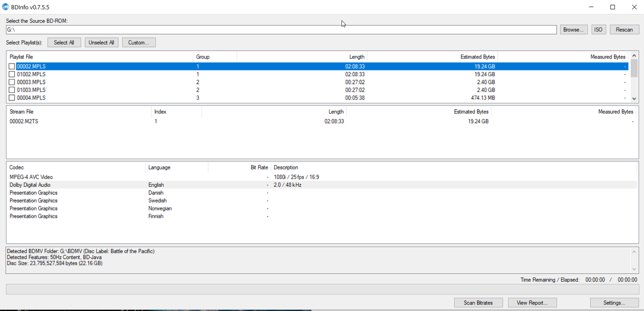Sort playlists by Measured Bytes header
This screenshot has height=311, width=644.
pos(563,57)
